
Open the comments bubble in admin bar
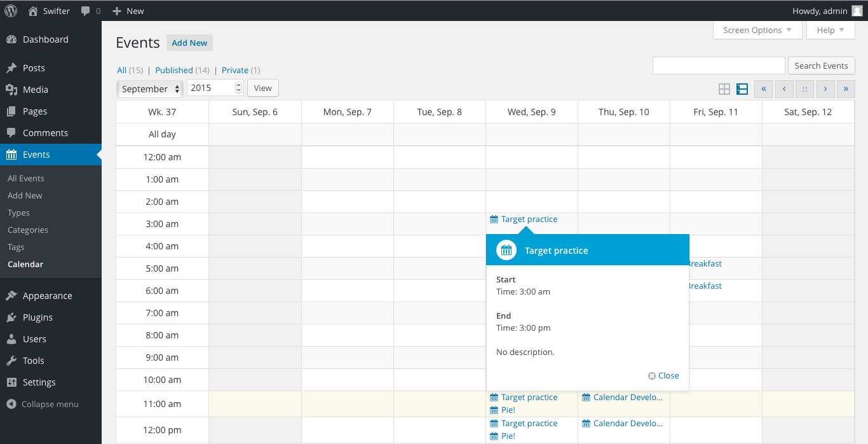click(x=91, y=11)
